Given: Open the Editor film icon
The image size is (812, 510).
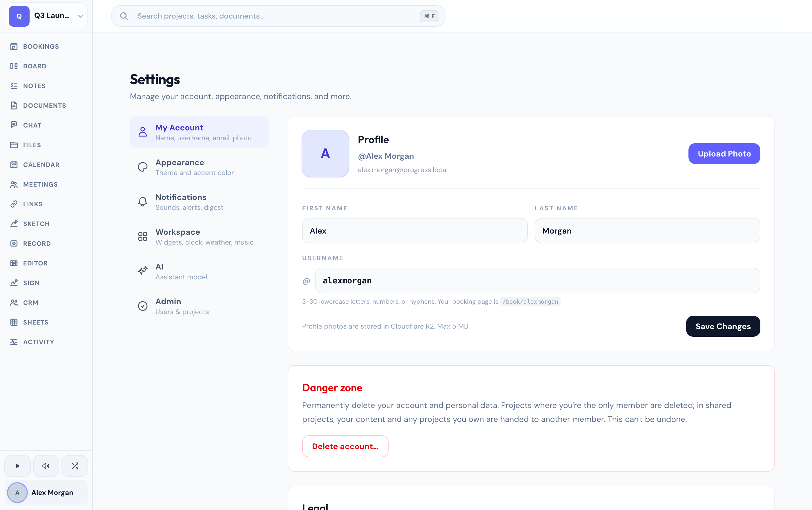Looking at the screenshot, I should point(14,263).
